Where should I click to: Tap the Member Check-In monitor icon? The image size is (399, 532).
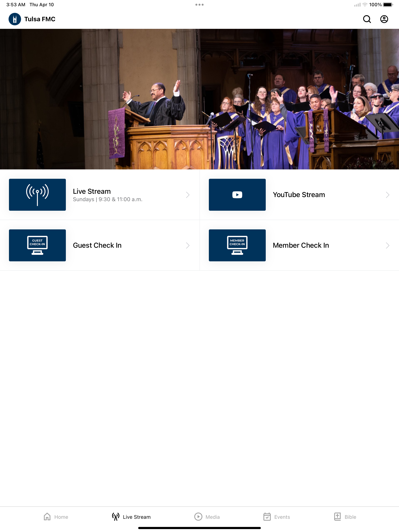tap(237, 245)
